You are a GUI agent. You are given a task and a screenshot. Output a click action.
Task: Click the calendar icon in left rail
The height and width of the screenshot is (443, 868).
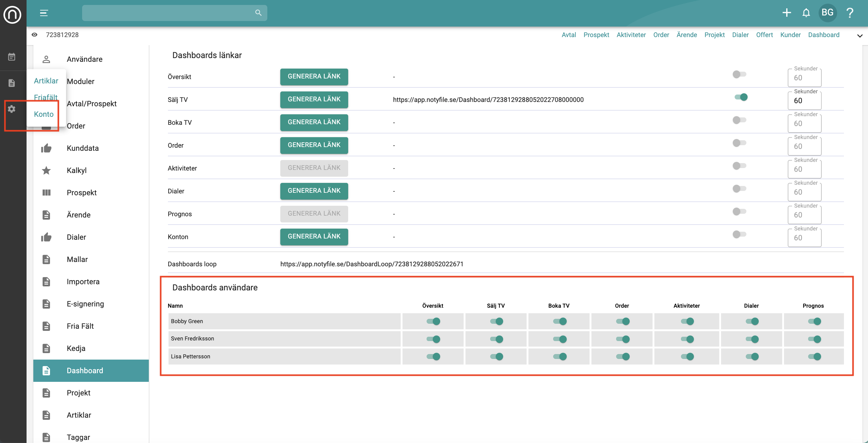pyautogui.click(x=11, y=57)
